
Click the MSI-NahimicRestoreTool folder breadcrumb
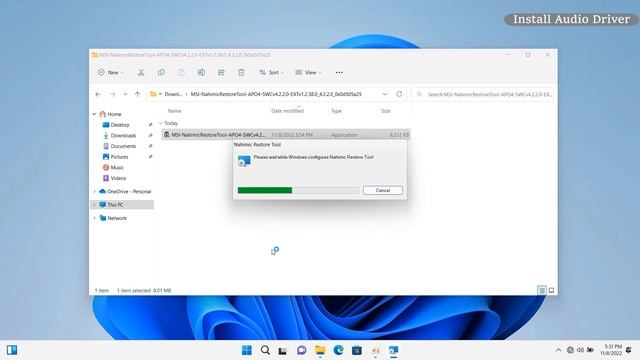276,94
